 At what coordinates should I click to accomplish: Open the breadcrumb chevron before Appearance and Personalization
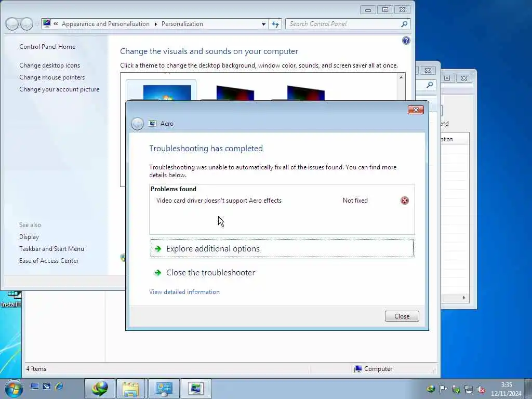(x=56, y=24)
